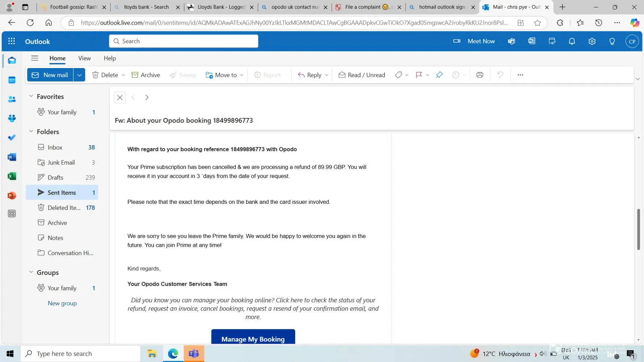Click the email body vertical scrollbar
Viewport: 644px width, 362px height.
pyautogui.click(x=638, y=230)
